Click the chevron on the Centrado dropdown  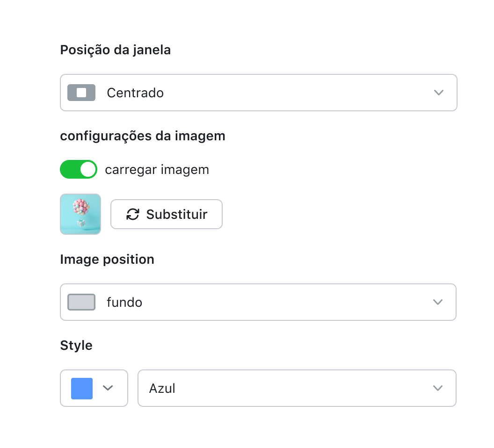coord(438,93)
